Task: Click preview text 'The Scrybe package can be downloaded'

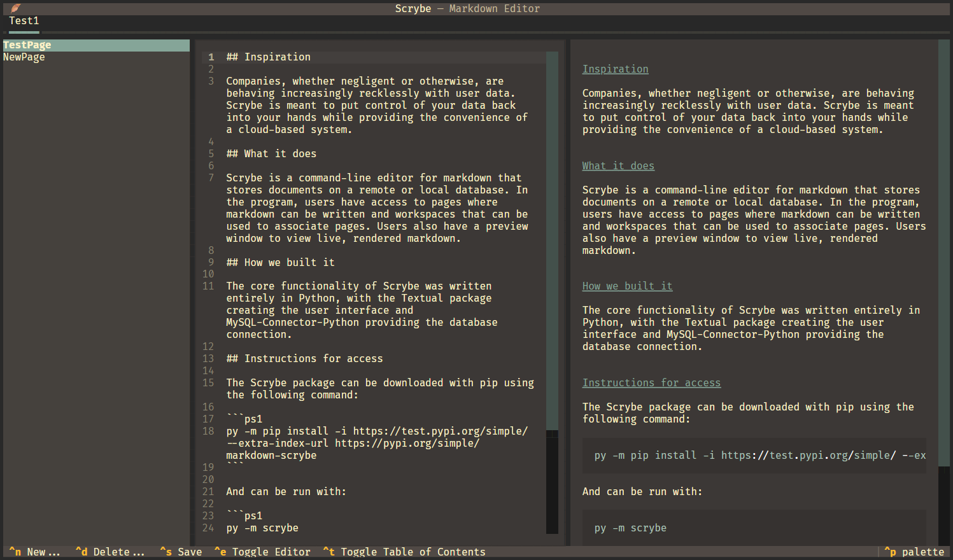Action: [748, 413]
